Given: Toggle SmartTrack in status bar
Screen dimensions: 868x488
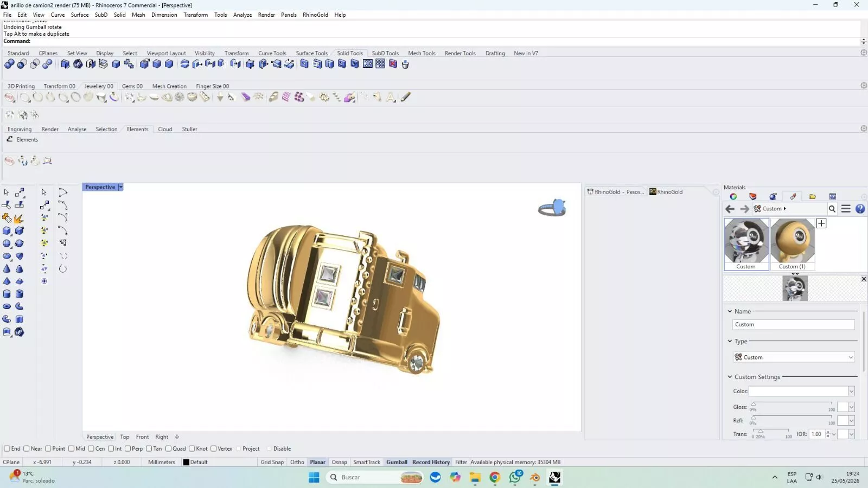Looking at the screenshot, I should tap(367, 463).
